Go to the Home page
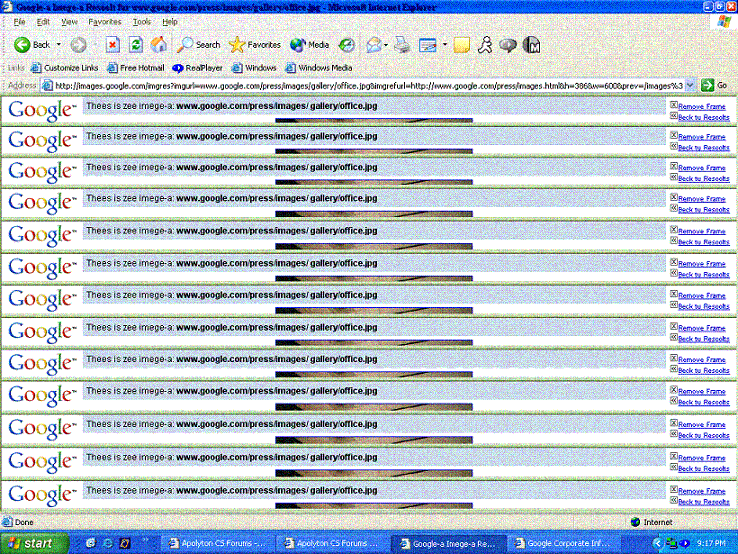 click(158, 45)
